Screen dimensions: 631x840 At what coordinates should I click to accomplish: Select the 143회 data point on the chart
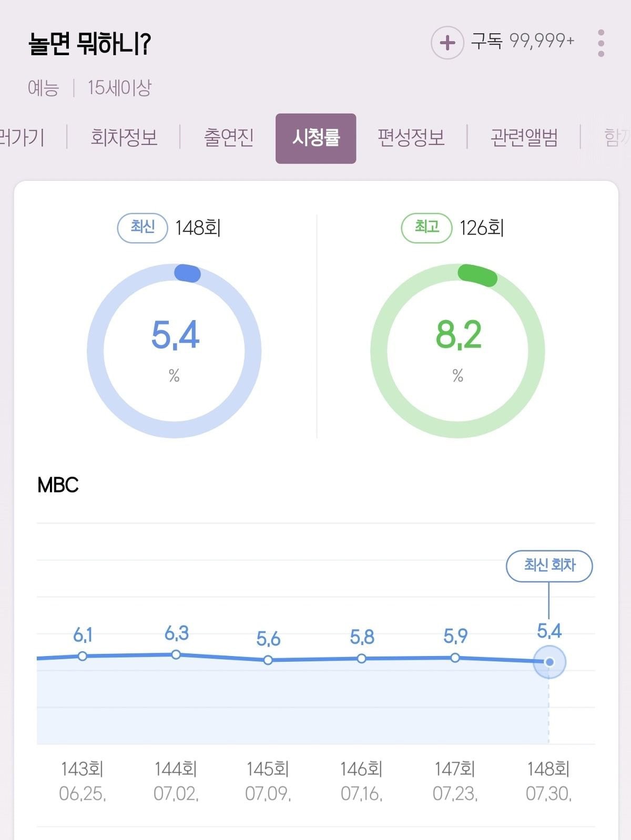tap(83, 656)
